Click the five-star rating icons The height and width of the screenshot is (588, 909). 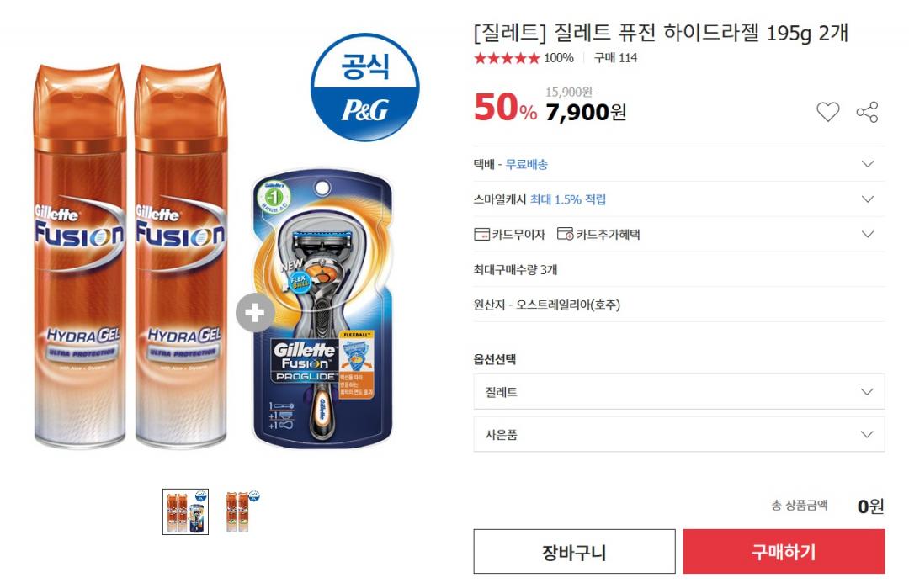point(507,58)
